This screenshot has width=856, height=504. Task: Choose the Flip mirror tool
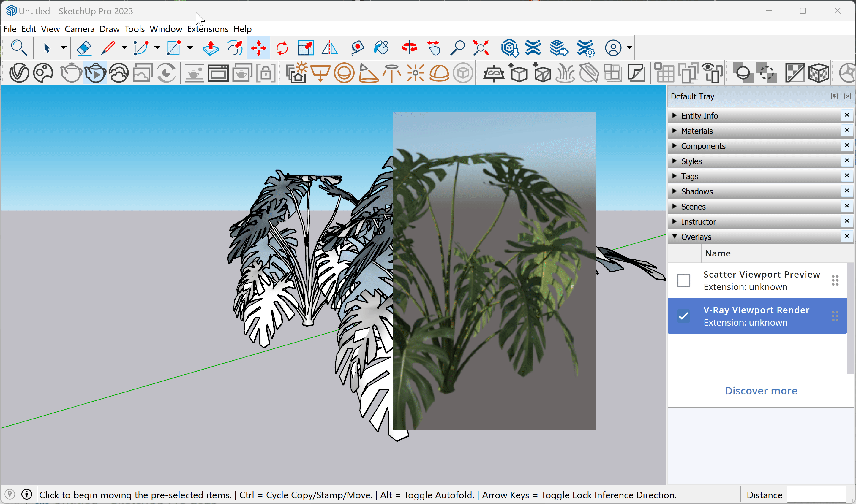click(330, 47)
